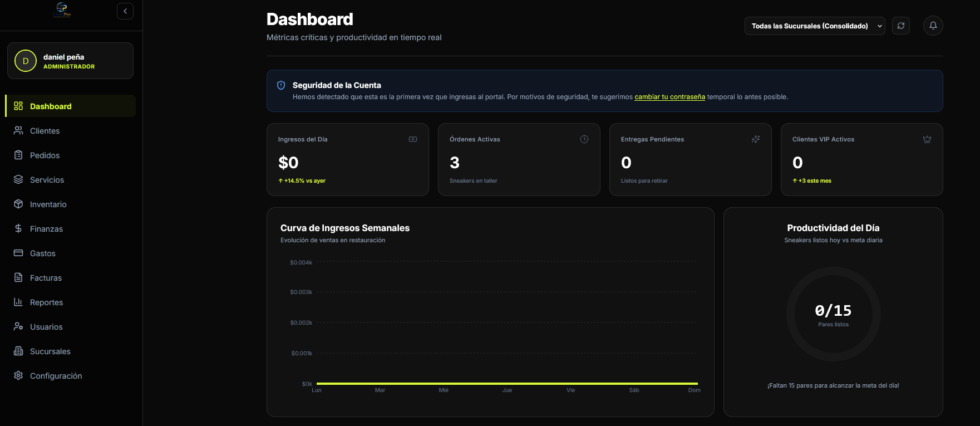Open the Inventario page
Image resolution: width=980 pixels, height=426 pixels.
click(x=70, y=204)
